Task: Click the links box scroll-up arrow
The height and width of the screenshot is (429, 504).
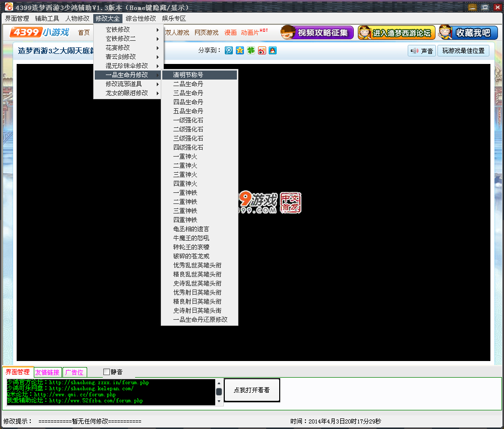Action: [219, 383]
